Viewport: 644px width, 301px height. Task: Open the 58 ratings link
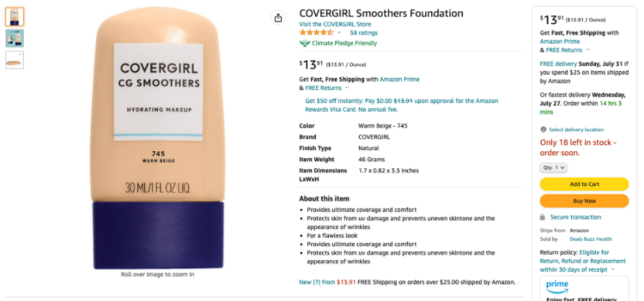click(363, 33)
